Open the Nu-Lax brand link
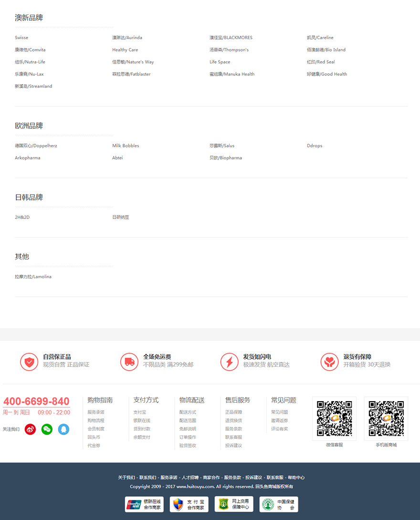The image size is (420, 520). click(x=29, y=74)
